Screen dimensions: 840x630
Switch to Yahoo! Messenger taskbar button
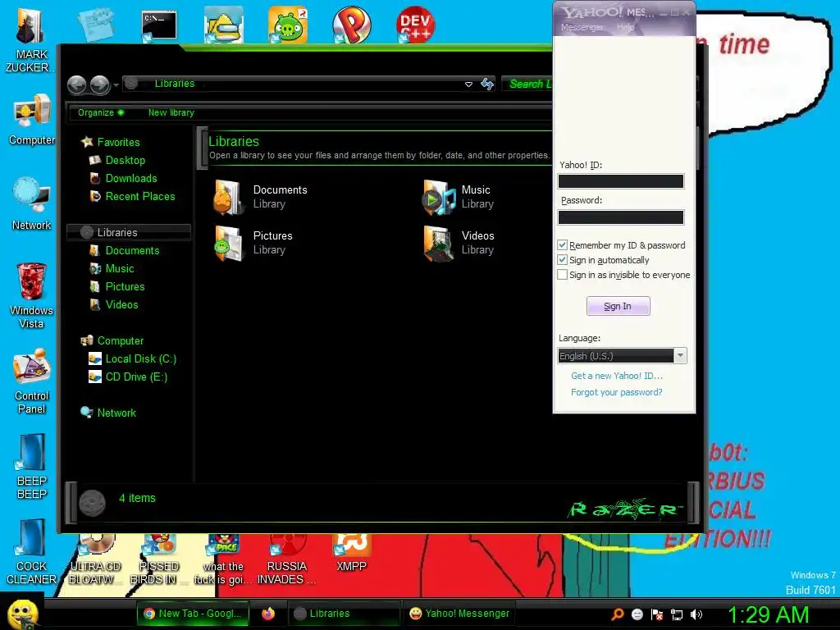coord(459,614)
